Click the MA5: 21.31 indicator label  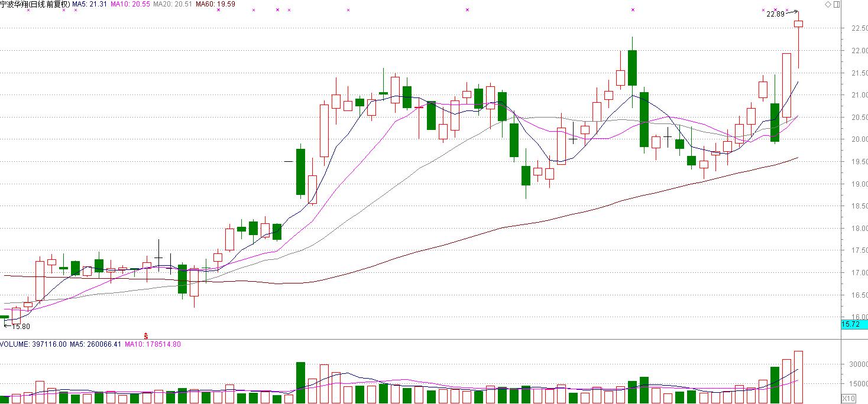90,4
